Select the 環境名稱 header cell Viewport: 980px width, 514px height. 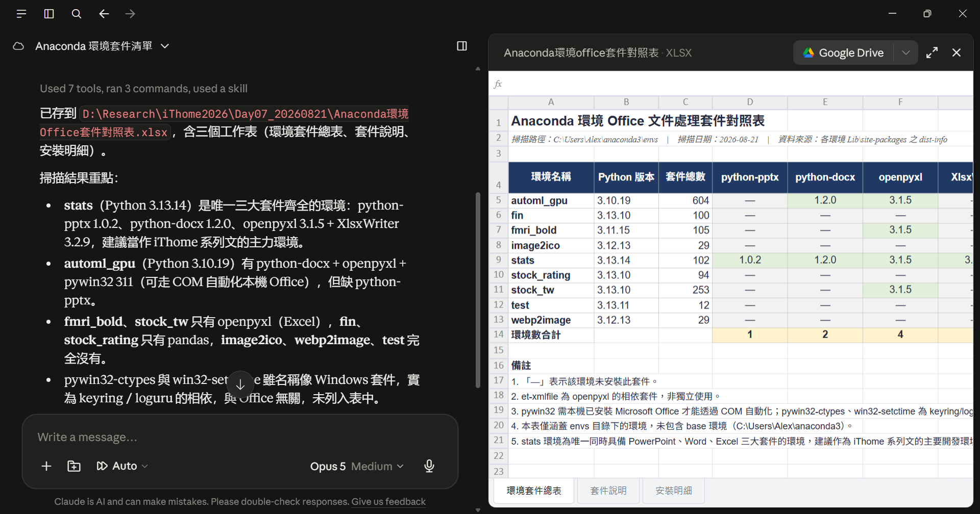551,177
